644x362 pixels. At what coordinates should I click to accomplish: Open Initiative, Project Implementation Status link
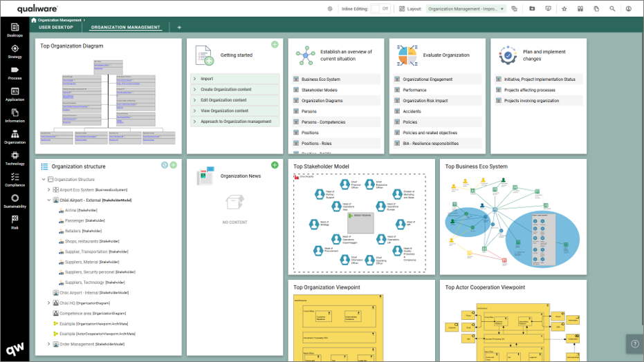(540, 79)
